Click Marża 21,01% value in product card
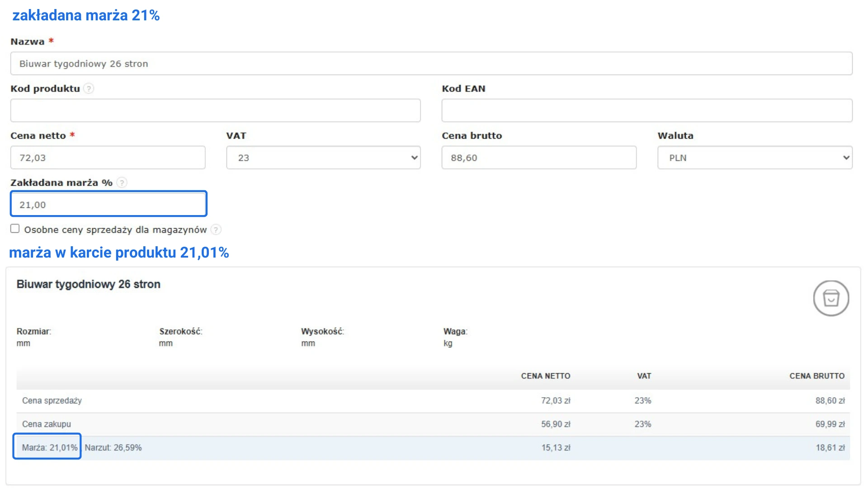The width and height of the screenshot is (868, 488). tap(49, 448)
